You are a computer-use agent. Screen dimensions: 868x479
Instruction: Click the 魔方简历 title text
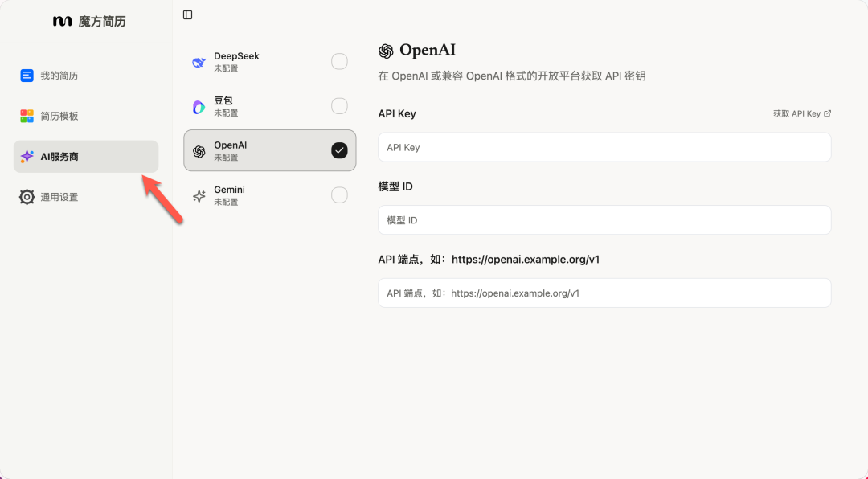pyautogui.click(x=102, y=21)
